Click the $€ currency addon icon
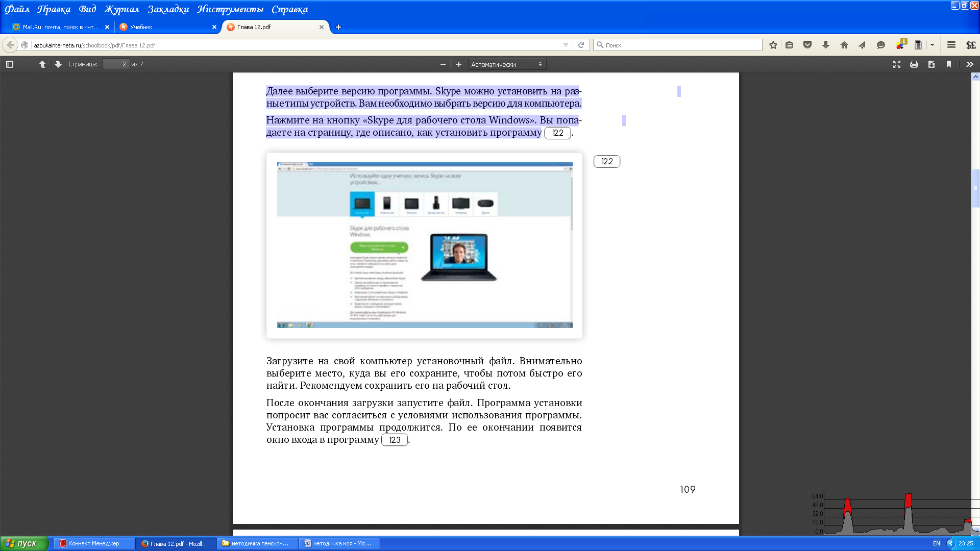Viewport: 980px width, 551px height. pyautogui.click(x=971, y=45)
